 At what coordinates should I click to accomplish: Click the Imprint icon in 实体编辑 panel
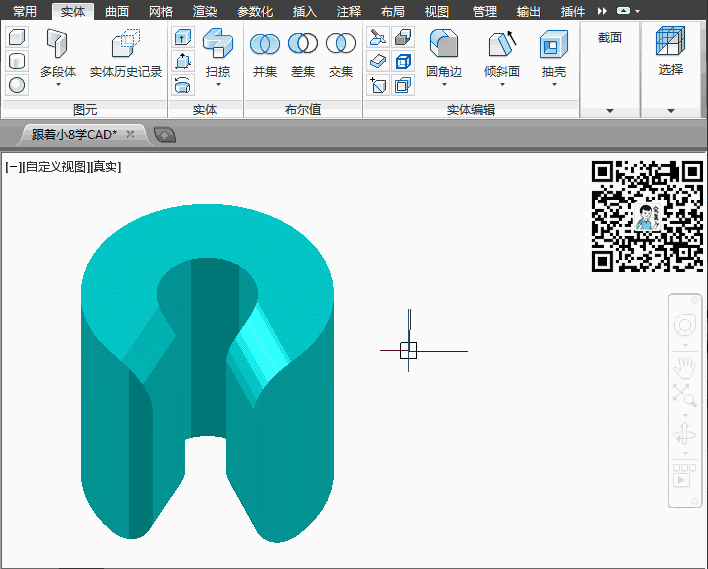[x=378, y=85]
